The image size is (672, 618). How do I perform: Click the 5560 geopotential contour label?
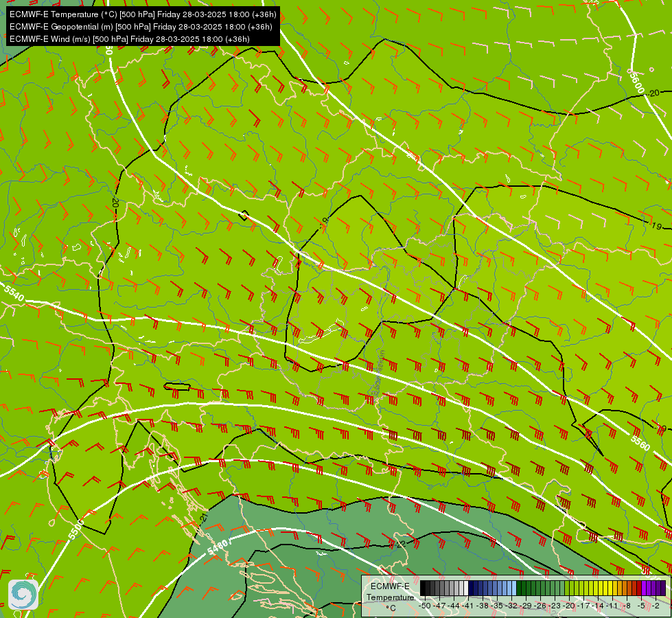tap(640, 444)
